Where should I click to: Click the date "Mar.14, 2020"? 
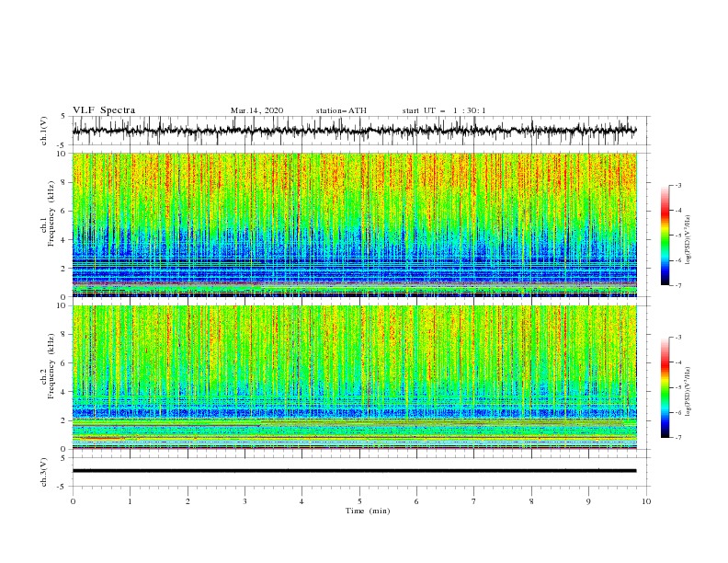click(256, 110)
